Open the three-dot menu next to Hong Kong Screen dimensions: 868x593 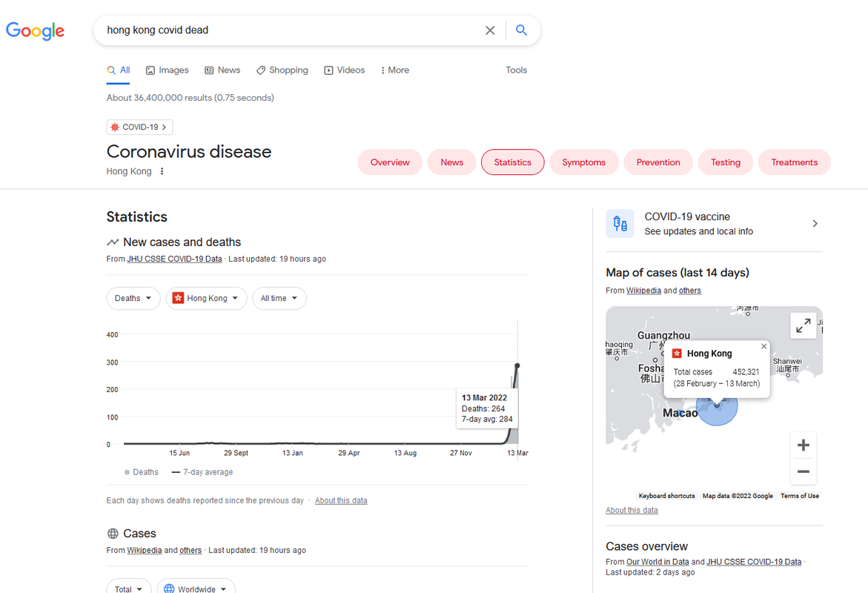click(x=162, y=172)
